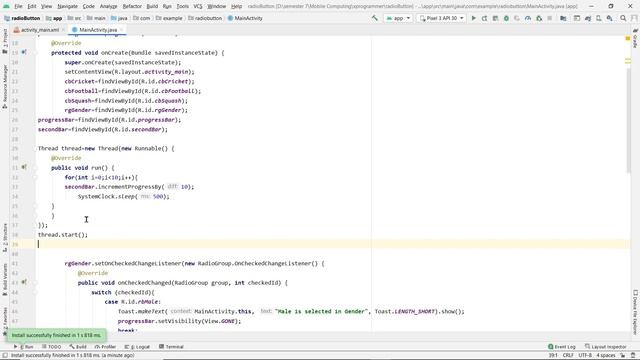The image size is (640, 360).
Task: Click the 4 spaces indent setting in status bar
Action: [605, 356]
